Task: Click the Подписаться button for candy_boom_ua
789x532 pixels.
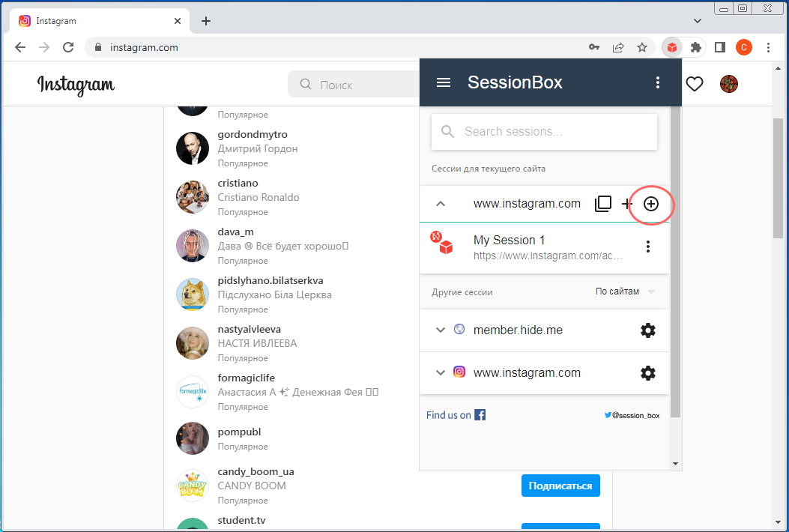Action: [560, 486]
